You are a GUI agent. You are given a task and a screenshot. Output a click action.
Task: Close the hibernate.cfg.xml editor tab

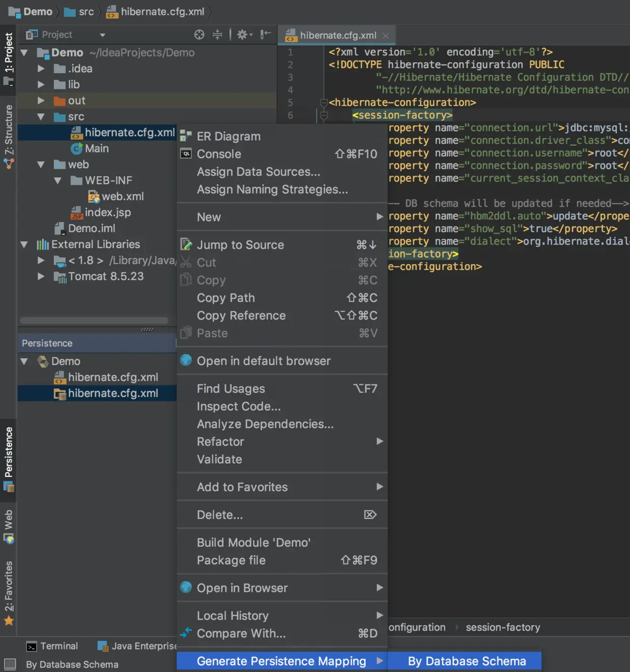(386, 36)
